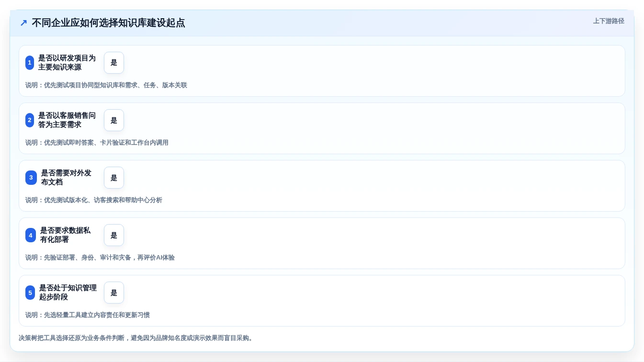Click the note 优先测试即时答案、卡片验证和工作台内调用
The width and height of the screenshot is (644, 362).
(x=97, y=143)
